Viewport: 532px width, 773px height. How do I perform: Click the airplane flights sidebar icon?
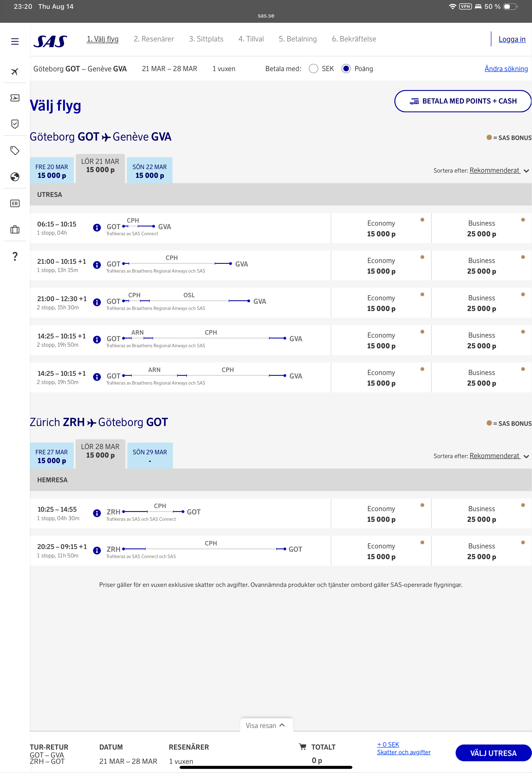(15, 71)
